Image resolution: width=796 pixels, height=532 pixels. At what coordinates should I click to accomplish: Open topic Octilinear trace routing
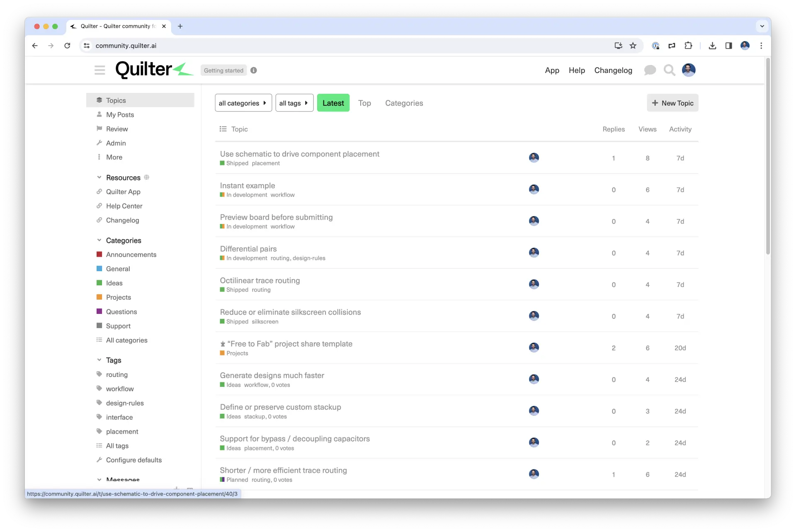point(260,280)
